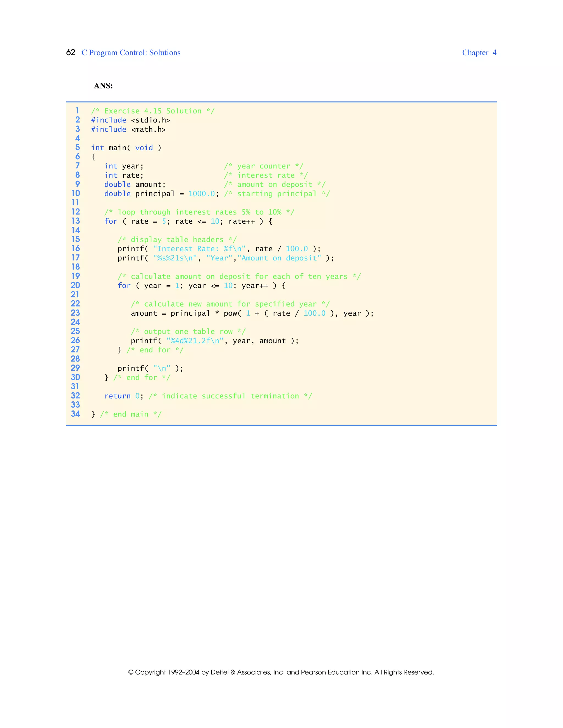Click the 'for ( rate = 5; ...' loop line
563x728 pixels.
(x=188, y=221)
